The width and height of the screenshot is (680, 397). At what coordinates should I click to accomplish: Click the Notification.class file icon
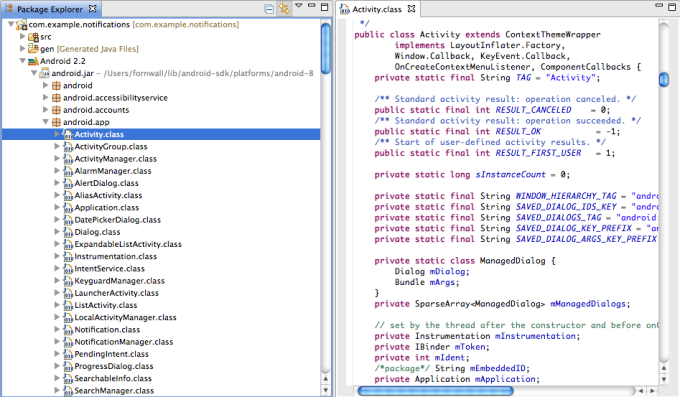click(68, 330)
